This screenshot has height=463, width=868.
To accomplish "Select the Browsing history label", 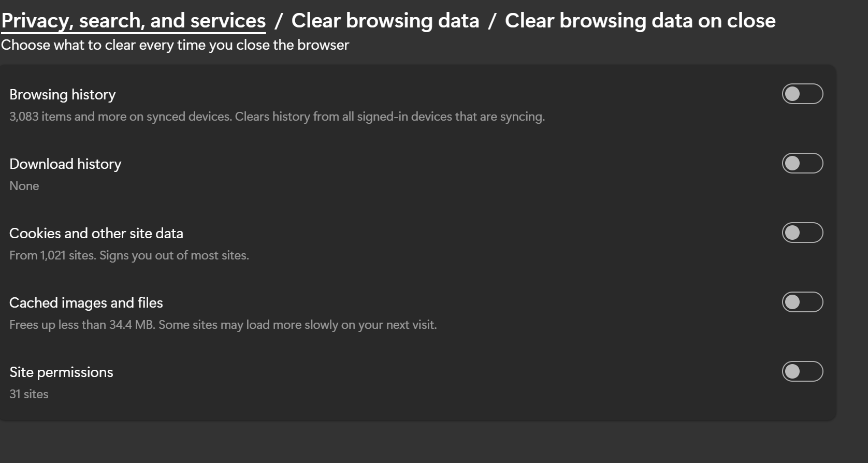I will [x=63, y=95].
